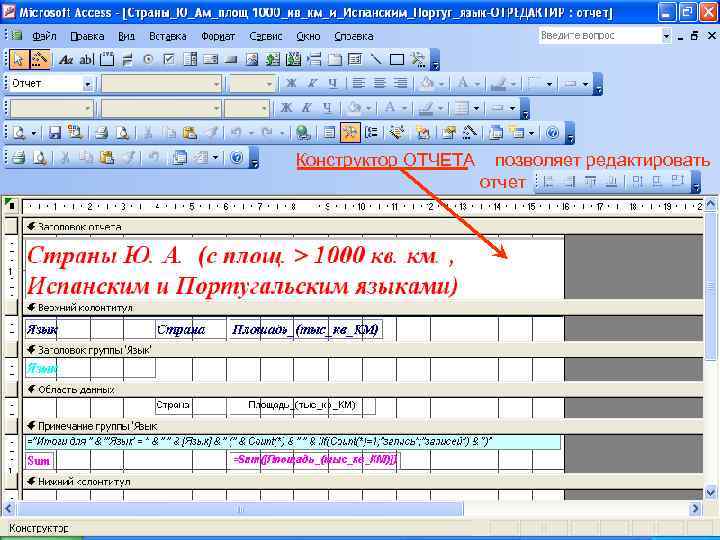
Task: Pick the Unbound Object Frame tool
Action: coord(272,59)
